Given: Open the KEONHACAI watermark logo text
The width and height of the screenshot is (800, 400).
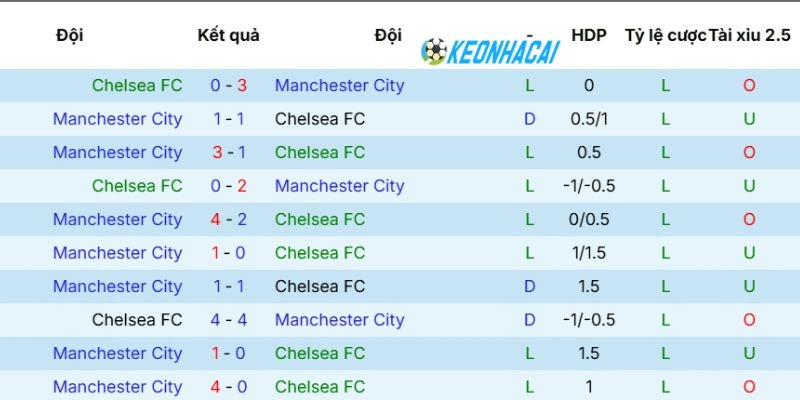Looking at the screenshot, I should click(x=503, y=52).
